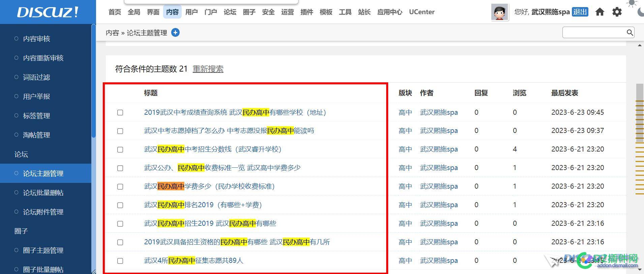Click the home icon in header
The width and height of the screenshot is (644, 274).
[x=600, y=12]
